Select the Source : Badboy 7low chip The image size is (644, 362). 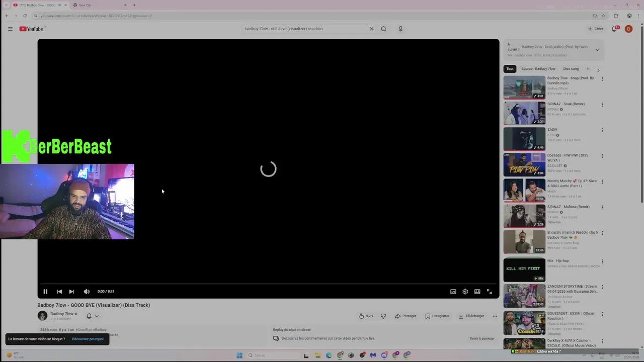(538, 69)
